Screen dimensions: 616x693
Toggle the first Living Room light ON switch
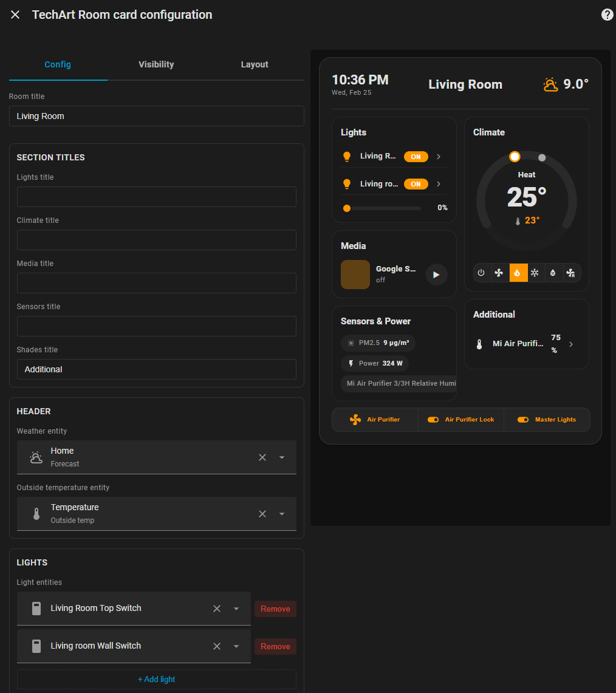tap(416, 157)
